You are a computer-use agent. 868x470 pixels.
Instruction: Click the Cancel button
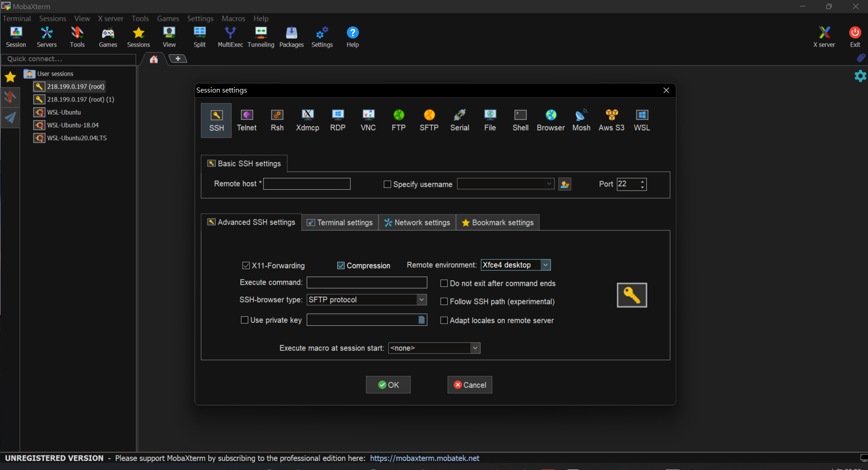470,385
